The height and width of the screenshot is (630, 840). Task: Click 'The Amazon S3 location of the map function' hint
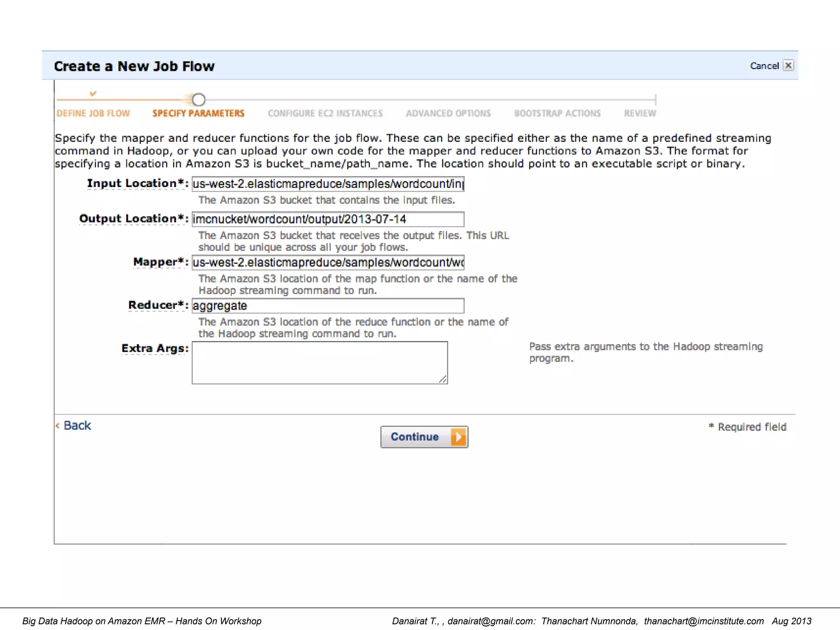click(358, 285)
